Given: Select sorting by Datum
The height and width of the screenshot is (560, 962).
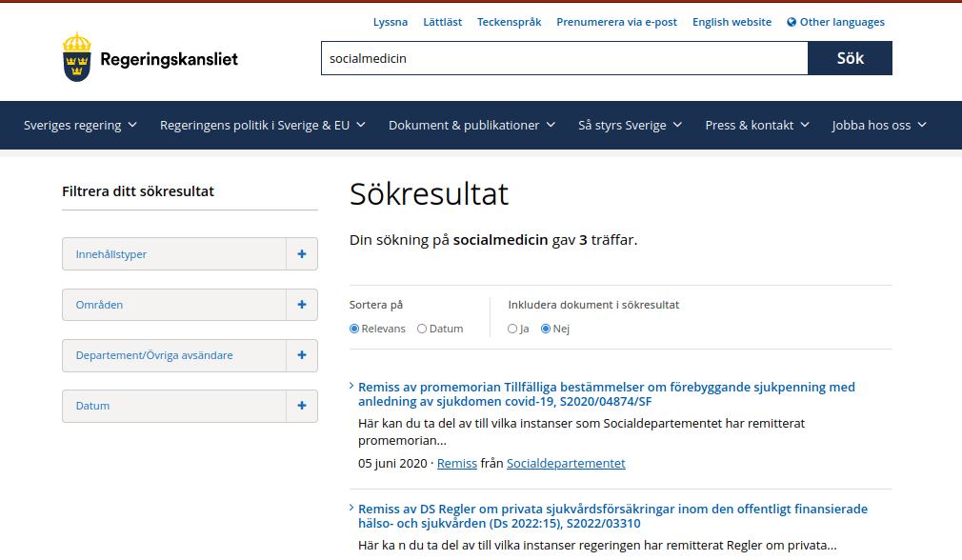Looking at the screenshot, I should pyautogui.click(x=421, y=328).
